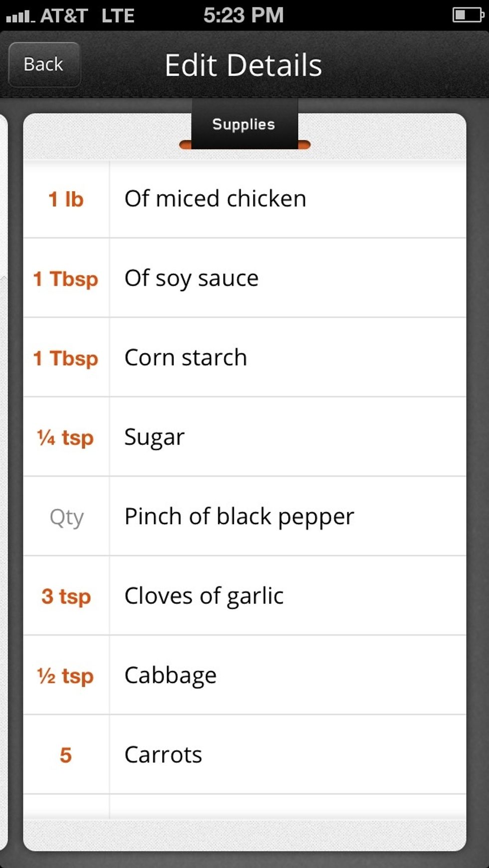
Task: Select the "Sugar" supply name
Action: tap(155, 437)
